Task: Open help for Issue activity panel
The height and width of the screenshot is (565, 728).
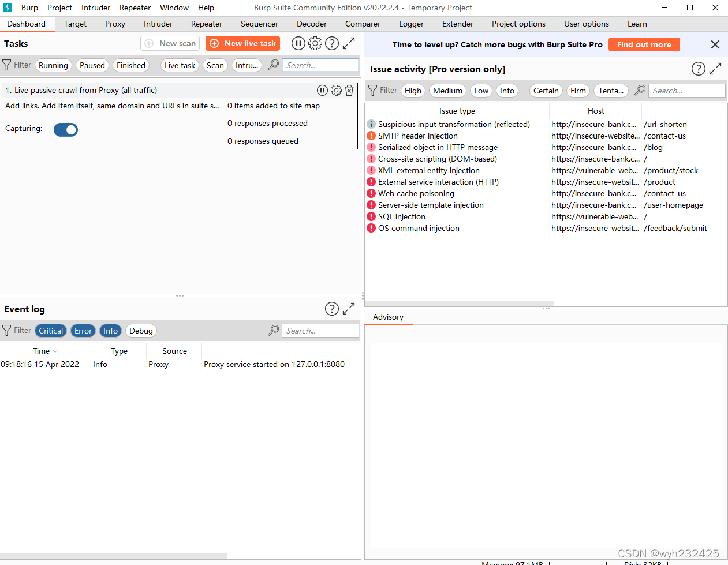Action: pos(699,69)
